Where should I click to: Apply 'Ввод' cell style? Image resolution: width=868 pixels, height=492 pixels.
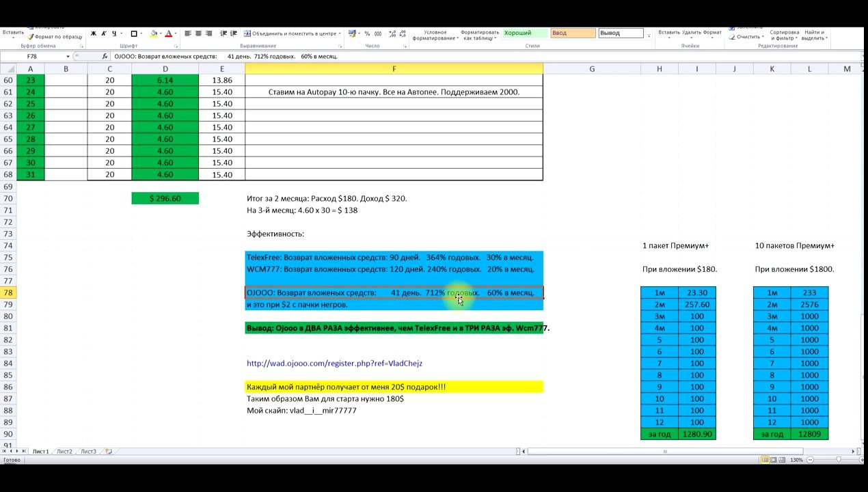[573, 33]
